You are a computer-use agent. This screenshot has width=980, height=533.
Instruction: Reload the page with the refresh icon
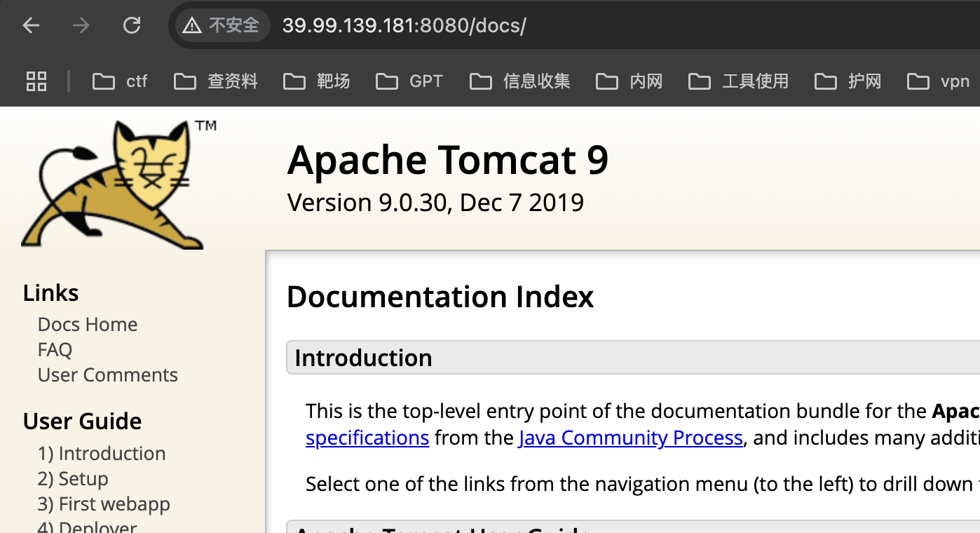click(x=132, y=26)
